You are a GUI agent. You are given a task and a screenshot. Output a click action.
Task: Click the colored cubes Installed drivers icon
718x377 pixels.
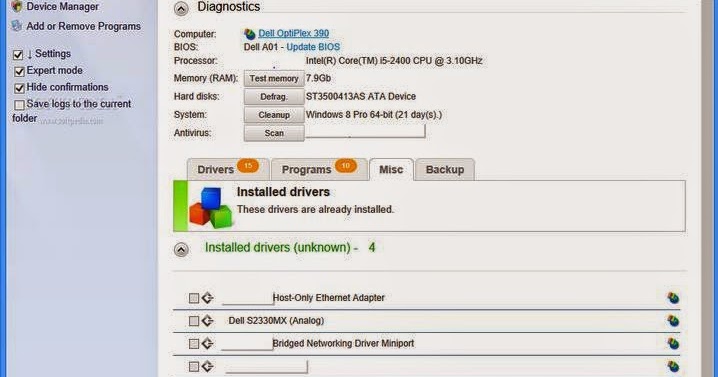point(211,207)
